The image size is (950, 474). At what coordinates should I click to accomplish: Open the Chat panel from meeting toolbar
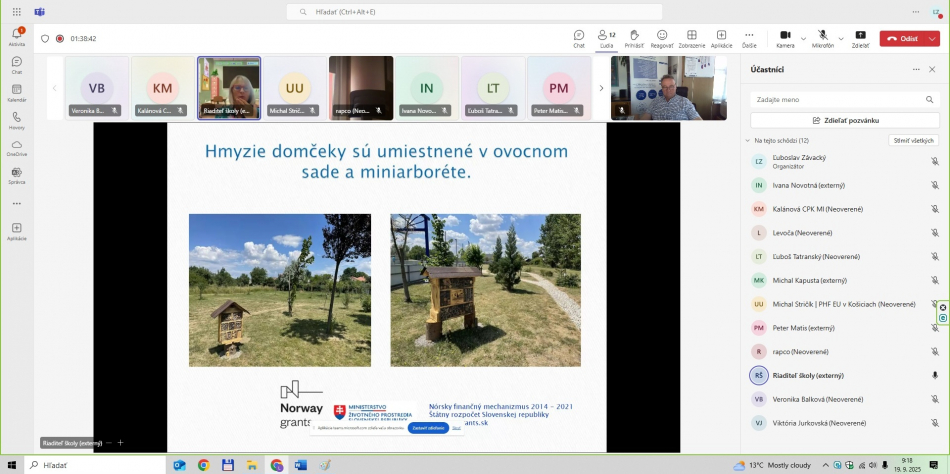tap(578, 38)
